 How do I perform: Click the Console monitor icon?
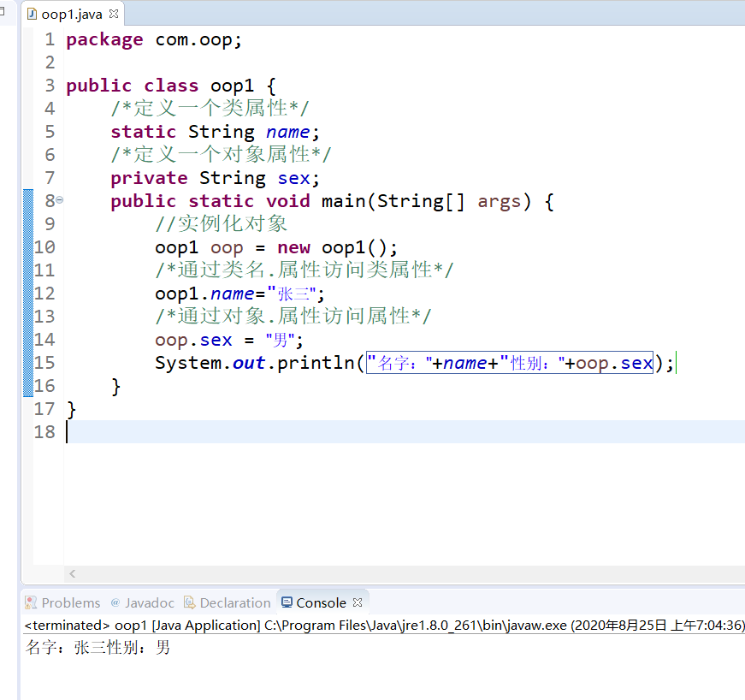pyautogui.click(x=287, y=602)
